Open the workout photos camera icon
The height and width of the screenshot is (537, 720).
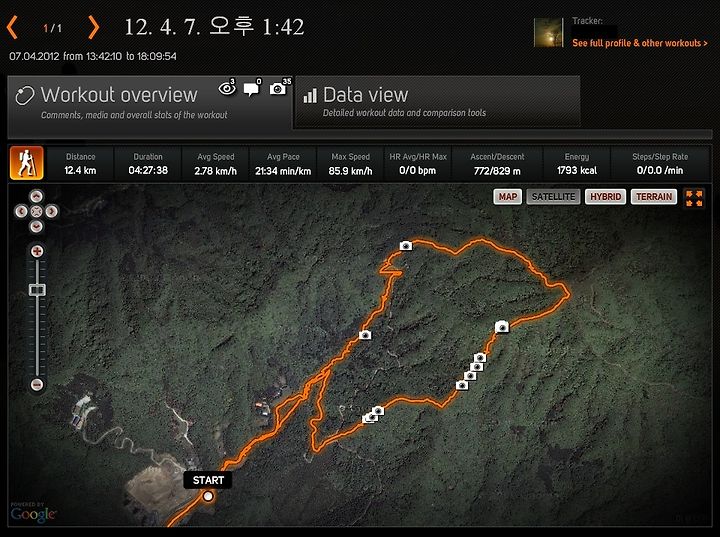tap(280, 87)
